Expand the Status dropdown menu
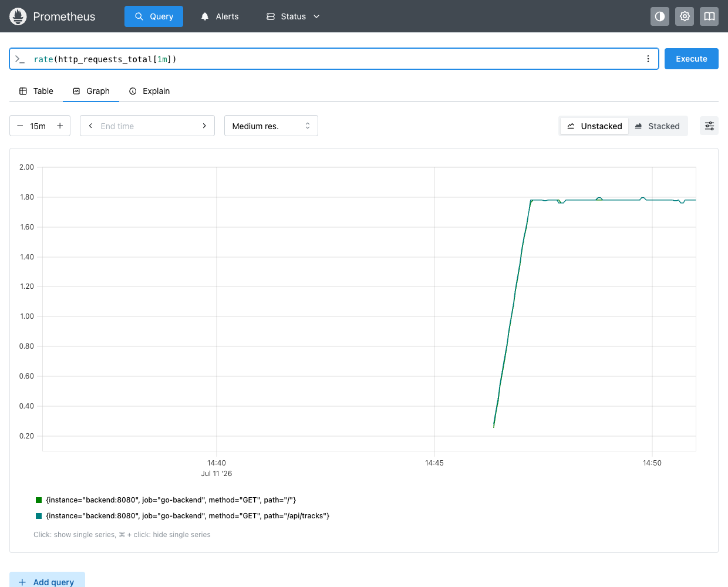 click(293, 16)
